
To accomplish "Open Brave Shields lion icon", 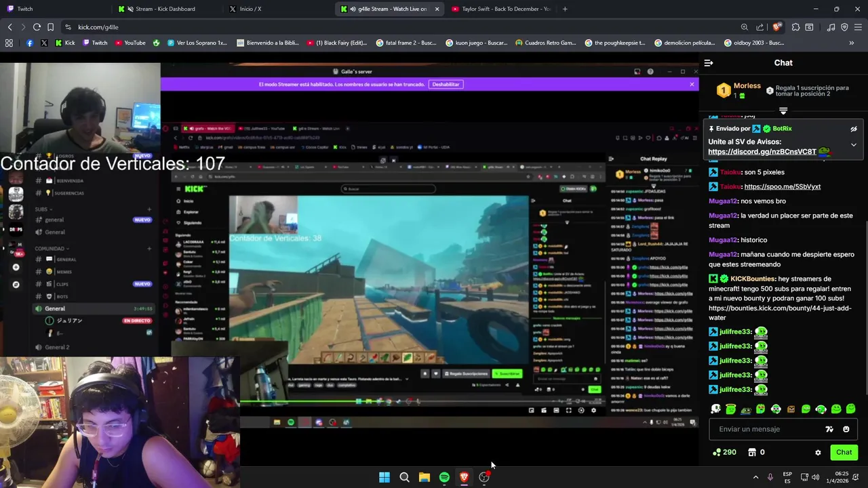I will [x=777, y=27].
